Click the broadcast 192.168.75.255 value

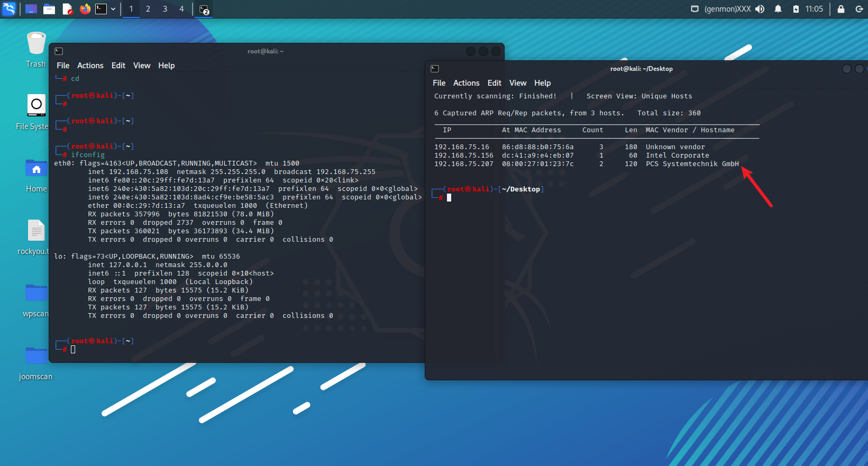coord(325,172)
